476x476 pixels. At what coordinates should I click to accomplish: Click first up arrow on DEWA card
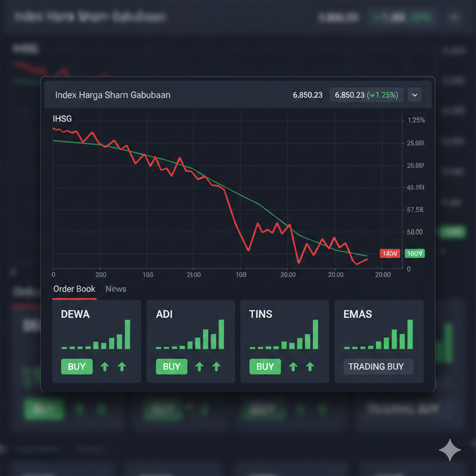click(105, 367)
